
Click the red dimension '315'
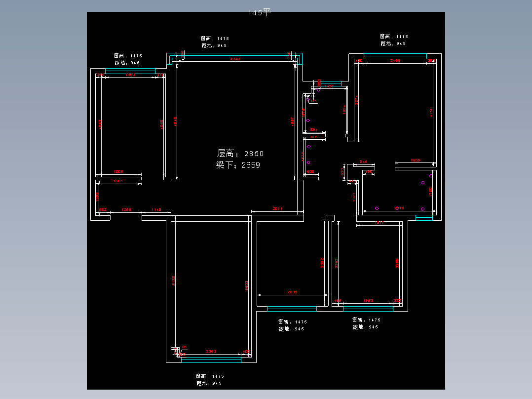pyautogui.click(x=313, y=101)
